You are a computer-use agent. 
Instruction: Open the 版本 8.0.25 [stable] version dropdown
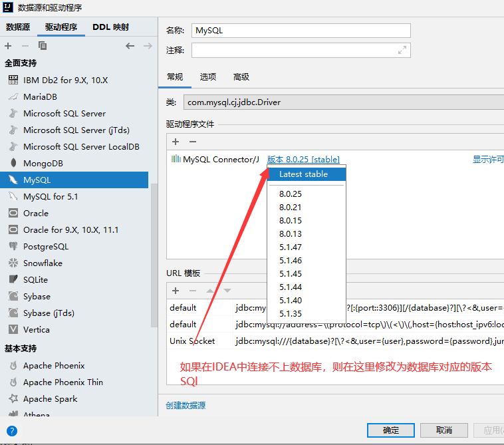point(303,160)
